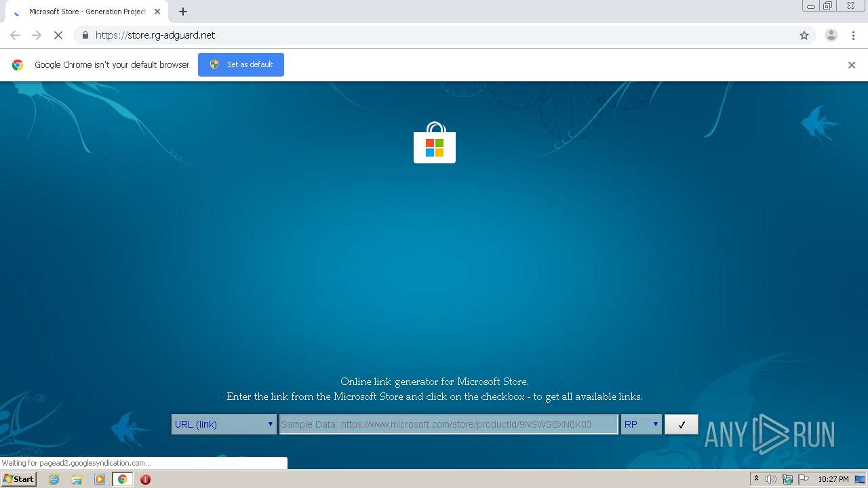Open Action Center flag icon

coord(804,479)
